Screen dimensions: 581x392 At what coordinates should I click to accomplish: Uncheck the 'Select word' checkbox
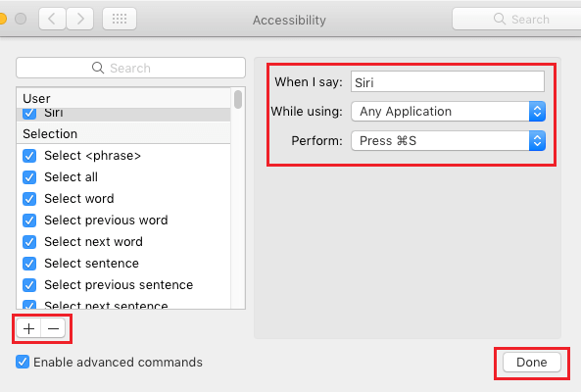pyautogui.click(x=29, y=199)
